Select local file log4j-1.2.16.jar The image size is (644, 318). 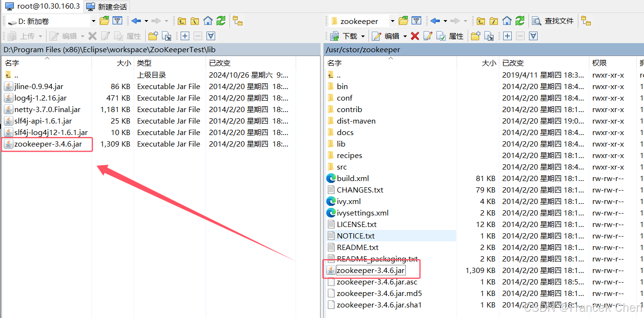40,98
